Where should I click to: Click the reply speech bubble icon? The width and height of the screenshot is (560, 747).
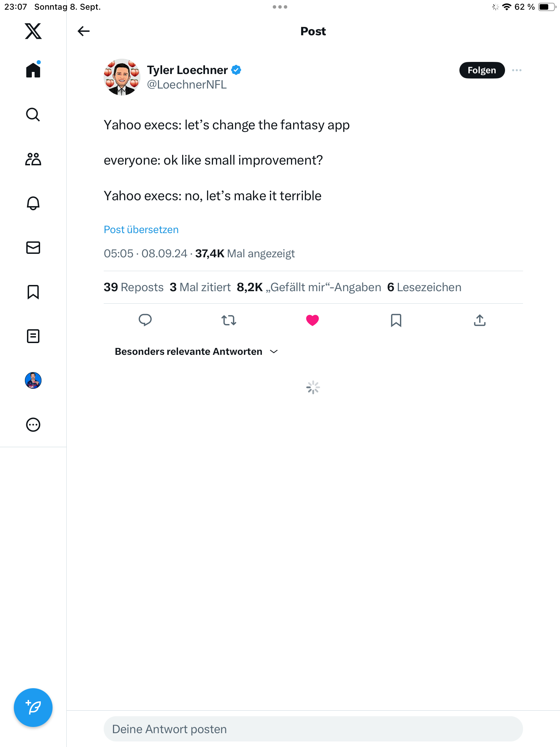point(145,320)
